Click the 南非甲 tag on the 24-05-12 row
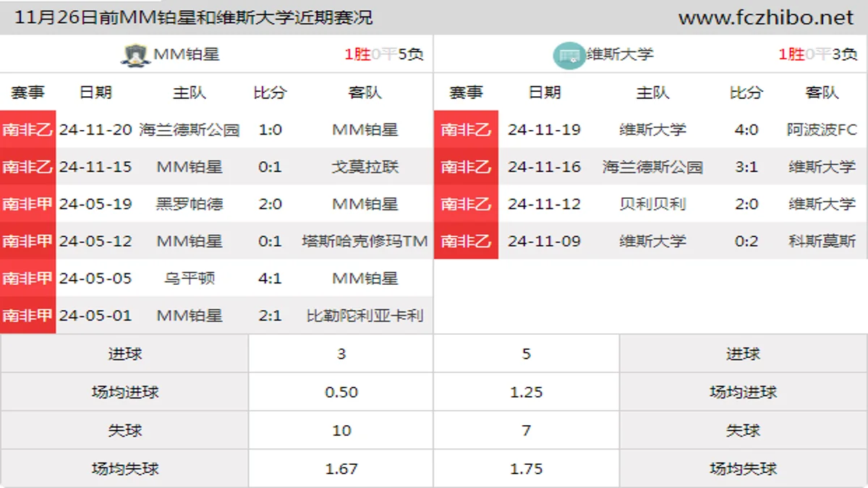Image resolution: width=868 pixels, height=488 pixels. pyautogui.click(x=27, y=241)
